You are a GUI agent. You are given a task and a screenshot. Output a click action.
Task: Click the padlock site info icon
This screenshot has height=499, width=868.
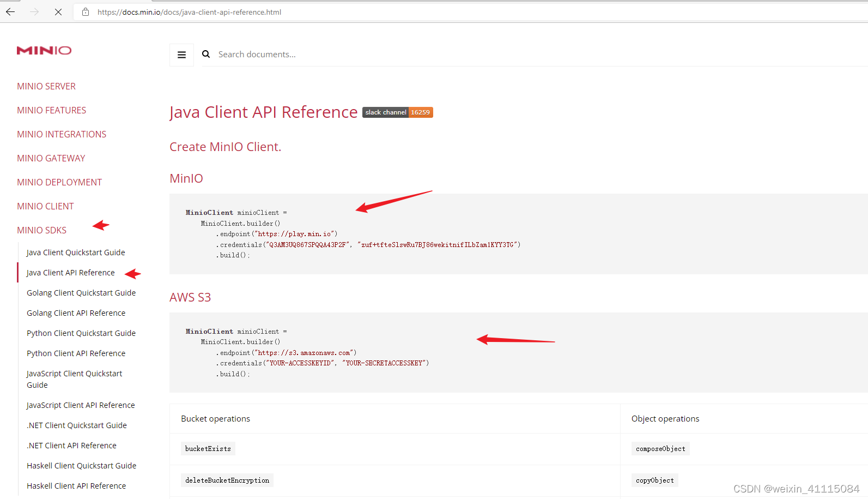[x=86, y=11]
